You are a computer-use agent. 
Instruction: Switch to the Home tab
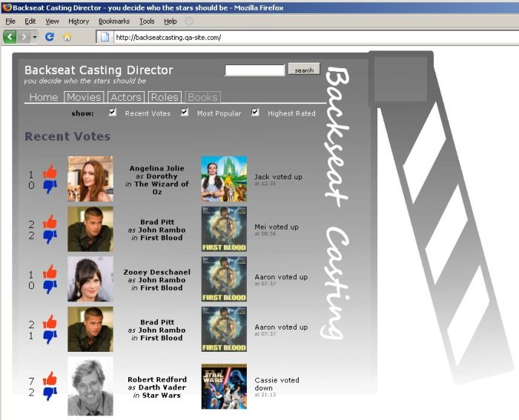[44, 97]
